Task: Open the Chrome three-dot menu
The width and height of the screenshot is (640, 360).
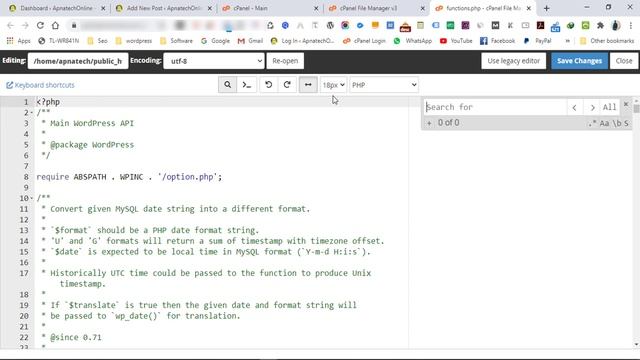Action: click(x=631, y=25)
